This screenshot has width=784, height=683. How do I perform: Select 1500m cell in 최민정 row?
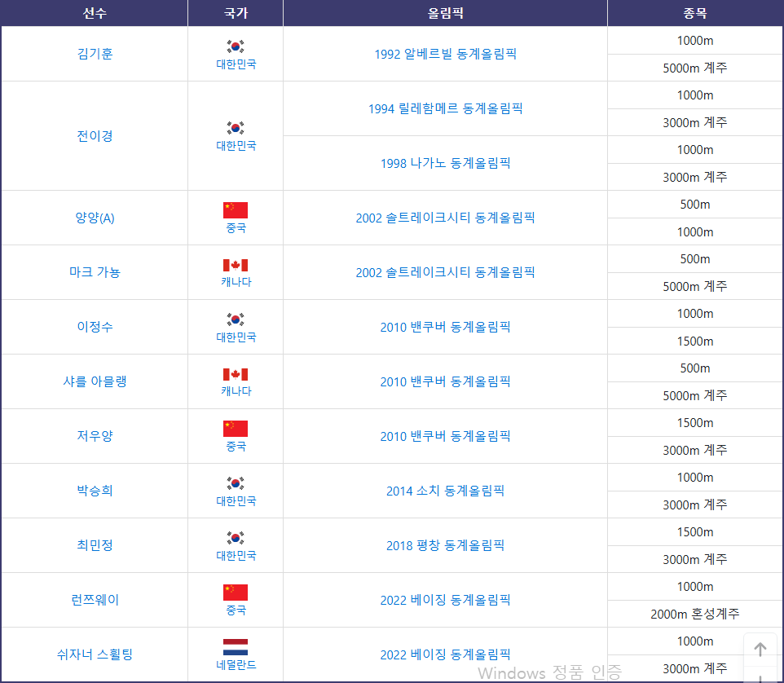click(695, 532)
